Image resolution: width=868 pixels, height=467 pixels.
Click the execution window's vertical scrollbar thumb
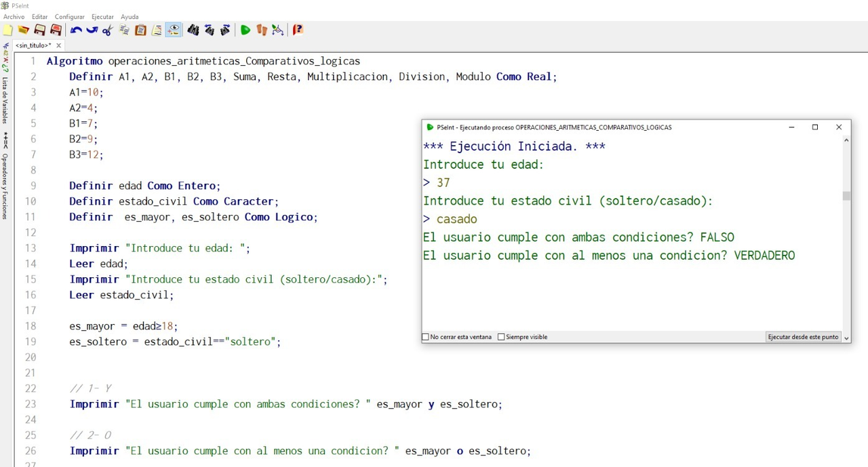[846, 196]
